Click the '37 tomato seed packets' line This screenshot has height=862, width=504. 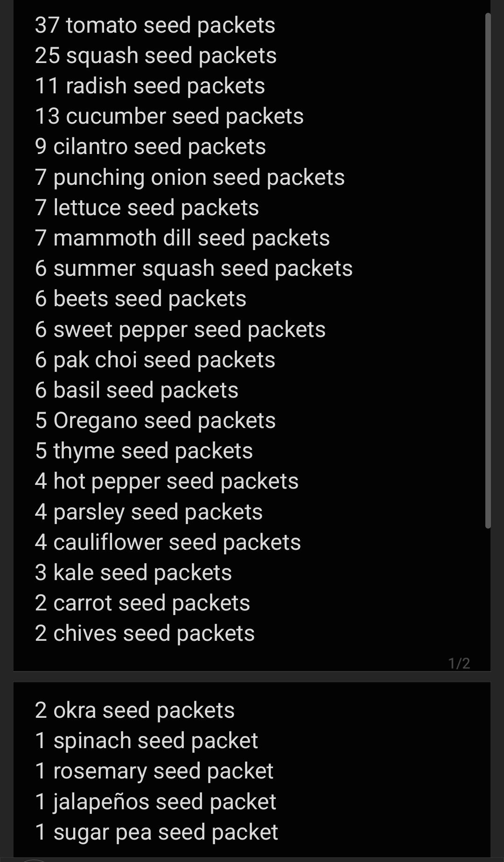click(155, 25)
